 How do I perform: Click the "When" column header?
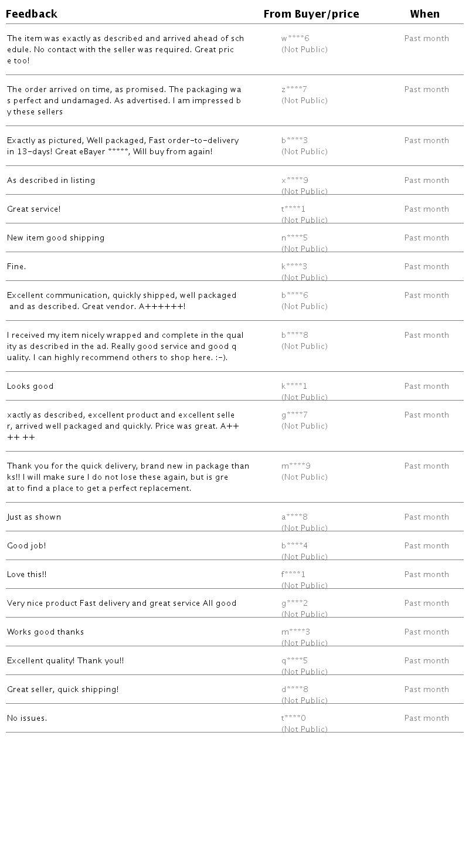pyautogui.click(x=425, y=14)
